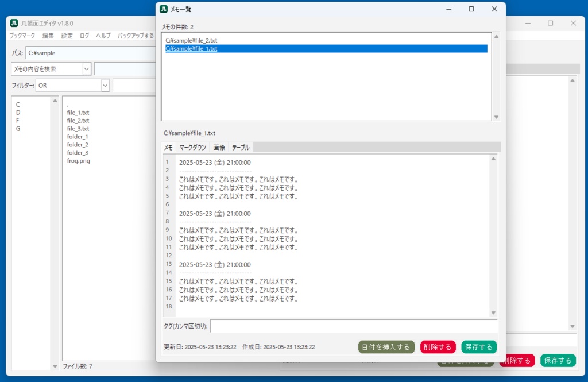Open the 設定 menu

(x=67, y=36)
